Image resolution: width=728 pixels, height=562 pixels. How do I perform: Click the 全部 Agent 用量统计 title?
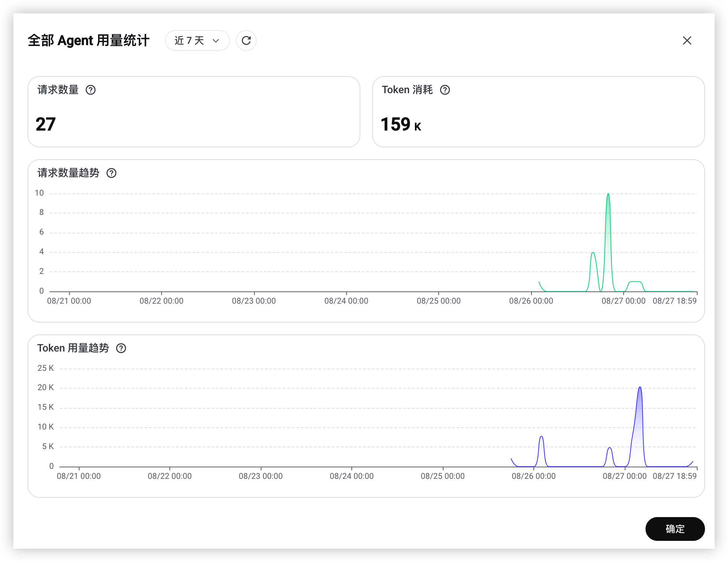(x=88, y=40)
